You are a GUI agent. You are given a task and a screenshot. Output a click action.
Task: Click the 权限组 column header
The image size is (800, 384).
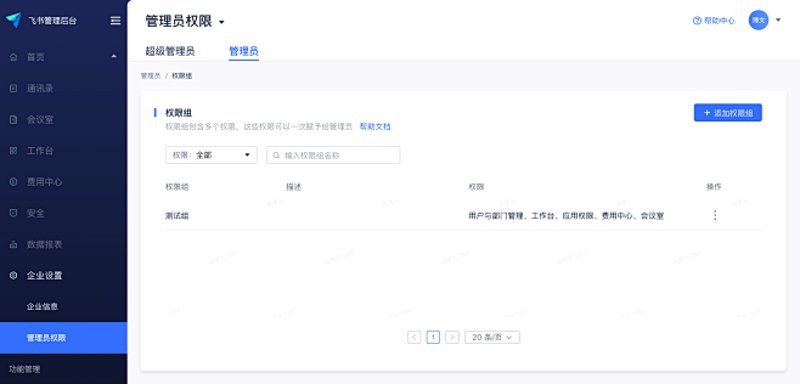(177, 187)
